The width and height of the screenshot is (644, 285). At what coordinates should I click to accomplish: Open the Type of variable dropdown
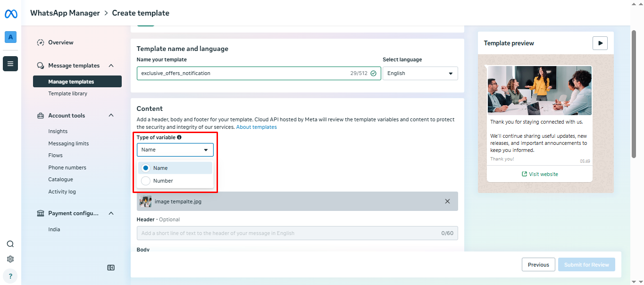[x=175, y=150]
